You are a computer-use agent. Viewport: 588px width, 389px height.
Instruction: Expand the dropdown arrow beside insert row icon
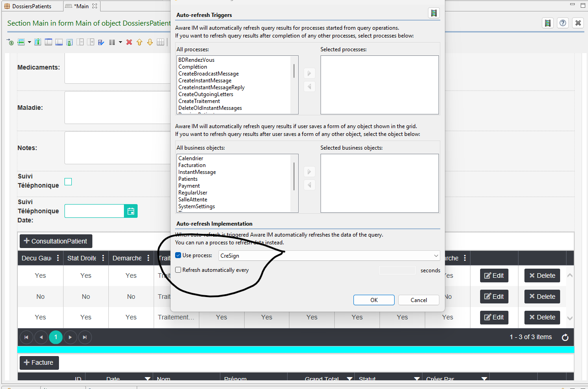pos(29,42)
